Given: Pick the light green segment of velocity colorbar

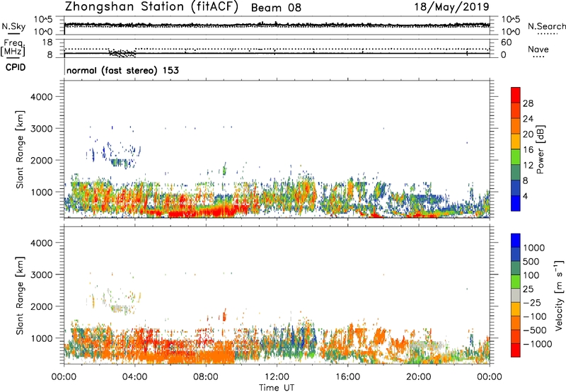Looking at the screenshot, I should (516, 282).
